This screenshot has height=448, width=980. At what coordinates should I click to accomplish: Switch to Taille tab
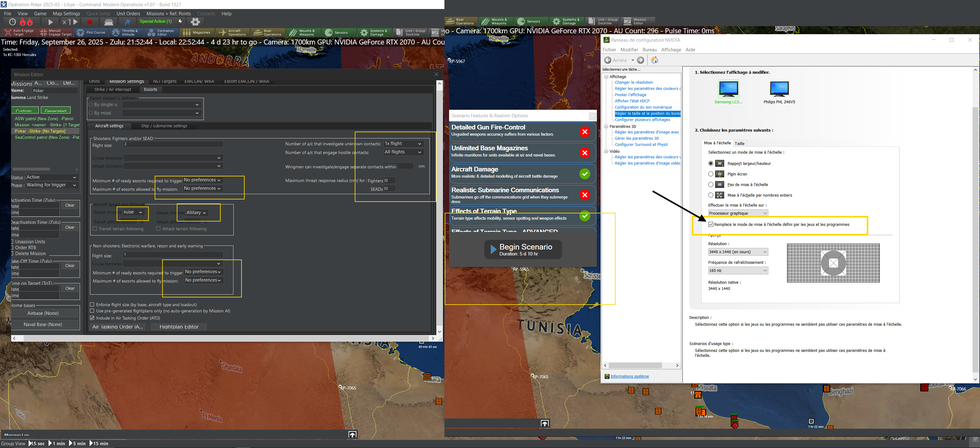tap(739, 143)
